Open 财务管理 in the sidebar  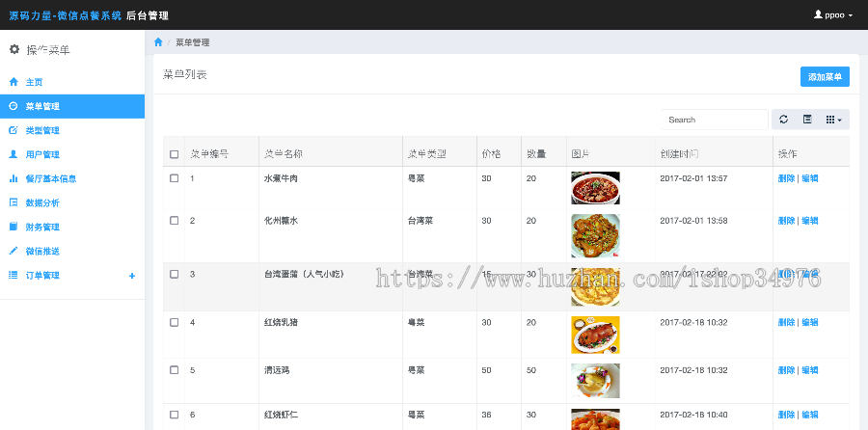(x=72, y=227)
